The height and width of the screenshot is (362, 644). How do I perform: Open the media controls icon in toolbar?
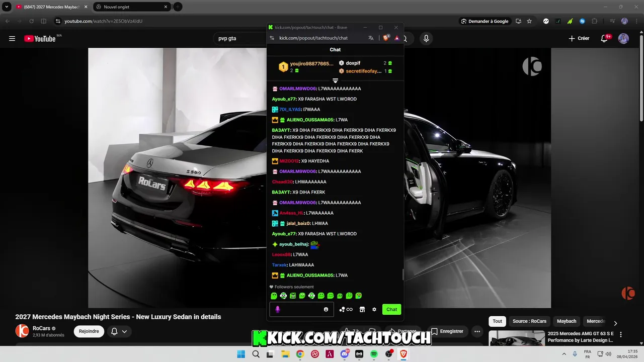click(x=612, y=21)
